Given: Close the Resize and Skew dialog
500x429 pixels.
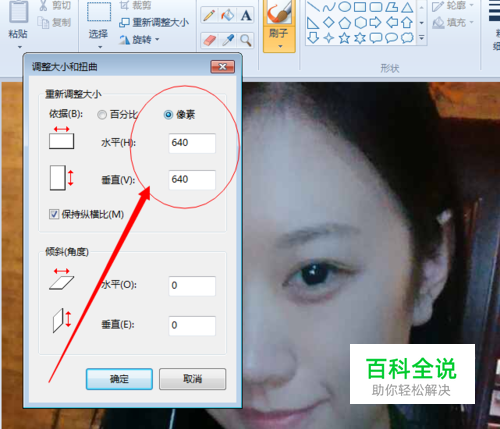Looking at the screenshot, I should point(223,67).
